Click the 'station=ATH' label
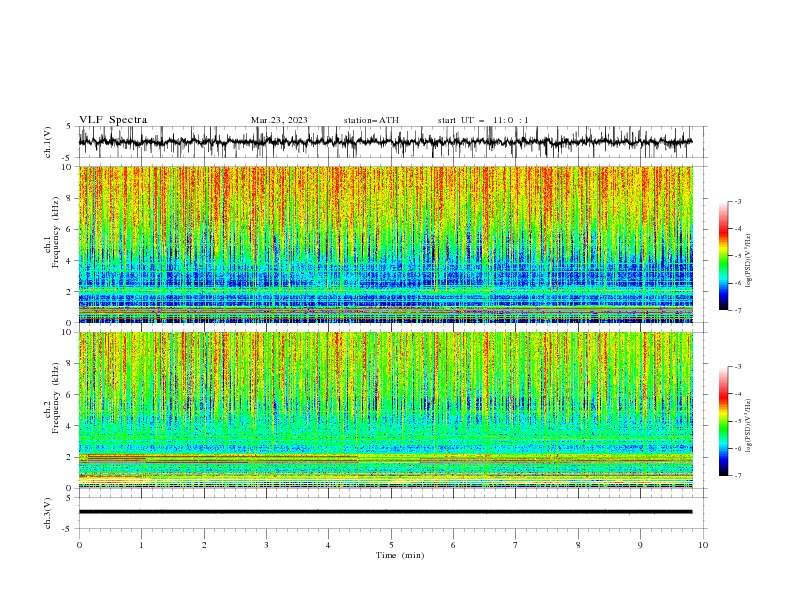Image resolution: width=792 pixels, height=612 pixels. [x=371, y=120]
